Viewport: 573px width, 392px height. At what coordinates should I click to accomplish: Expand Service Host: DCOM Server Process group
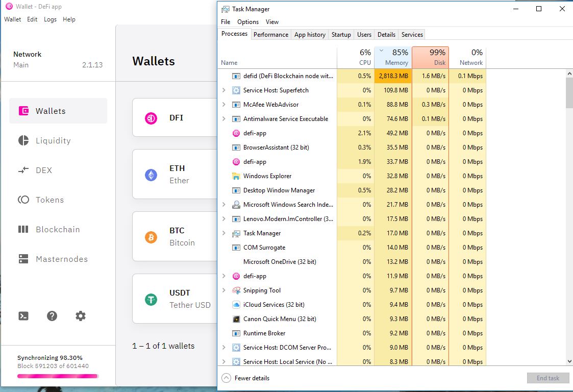pyautogui.click(x=223, y=347)
